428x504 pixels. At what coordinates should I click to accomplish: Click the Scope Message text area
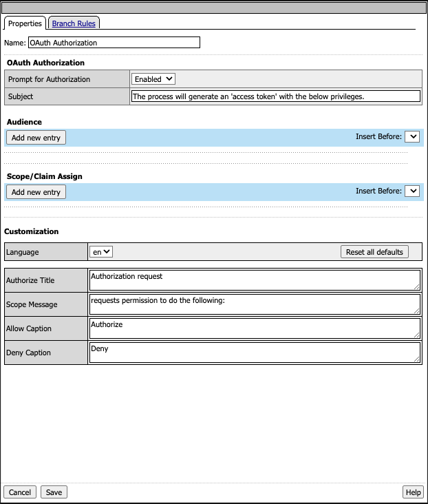click(x=255, y=304)
